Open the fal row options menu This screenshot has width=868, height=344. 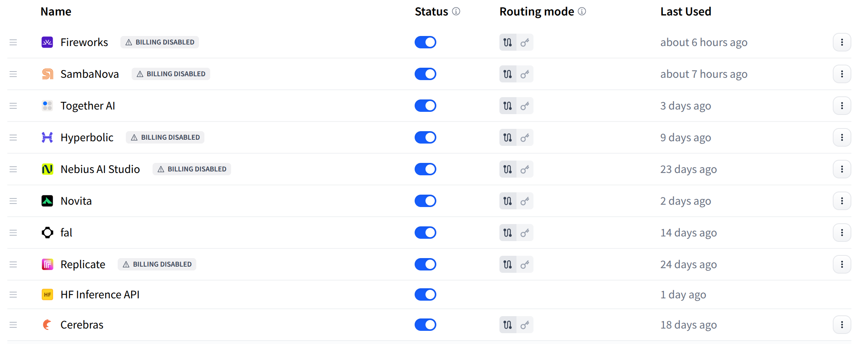click(x=842, y=233)
